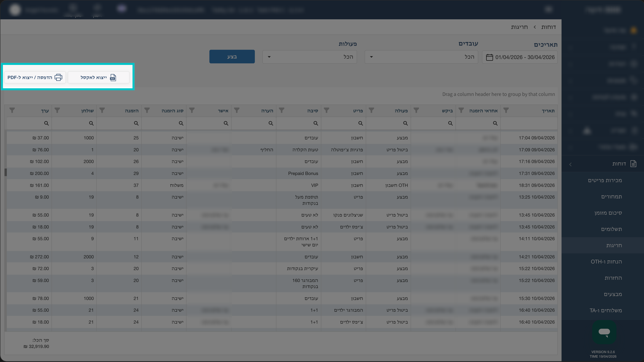This screenshot has height=362, width=644.
Task: Open the calendar icon in date range
Action: pyautogui.click(x=489, y=57)
